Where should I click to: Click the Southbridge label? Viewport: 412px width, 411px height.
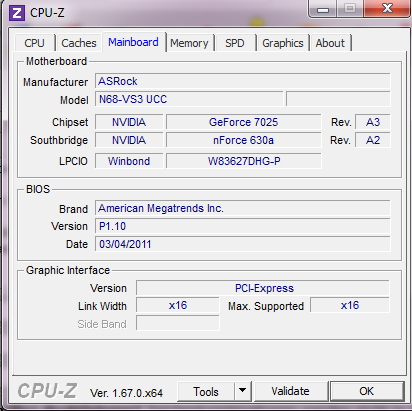tap(59, 140)
